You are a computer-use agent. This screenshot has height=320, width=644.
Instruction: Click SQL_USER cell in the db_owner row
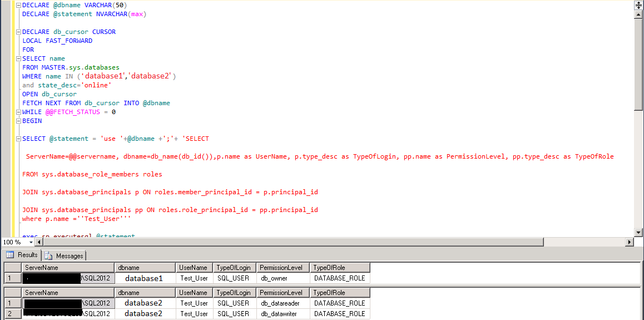[x=235, y=278]
